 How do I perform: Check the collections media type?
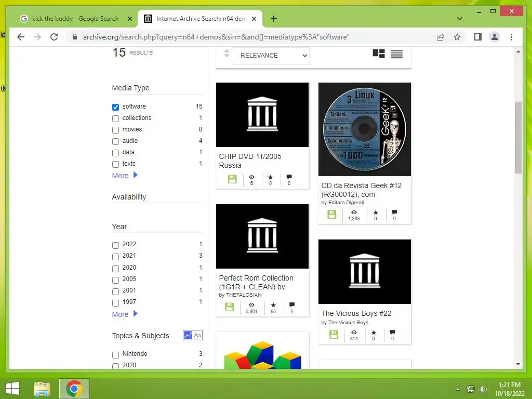115,118
